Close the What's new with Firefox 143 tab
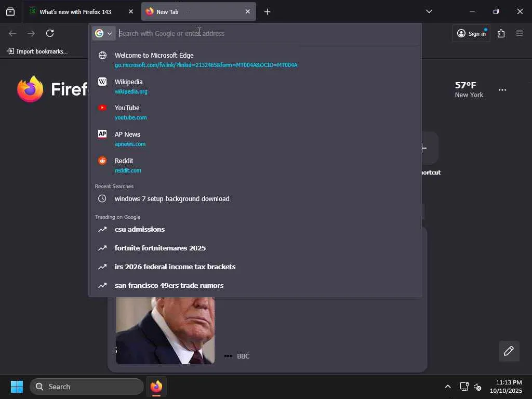Screen dimensions: 532x399 click(130, 12)
